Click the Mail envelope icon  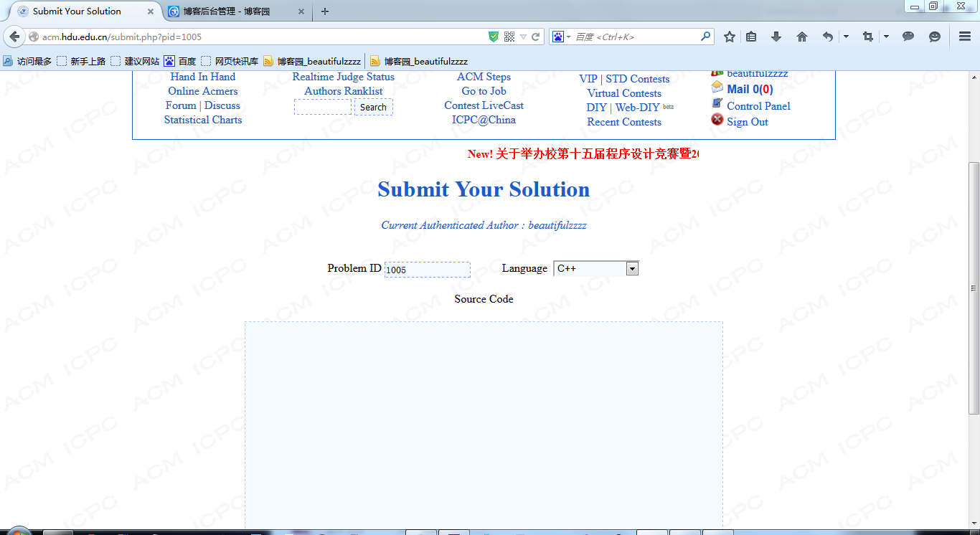(717, 87)
